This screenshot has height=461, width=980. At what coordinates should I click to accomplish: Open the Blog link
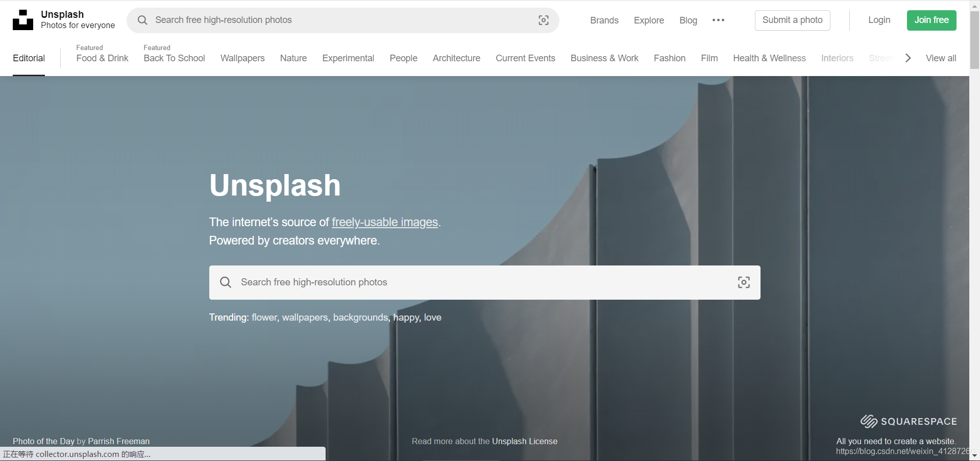click(x=688, y=20)
